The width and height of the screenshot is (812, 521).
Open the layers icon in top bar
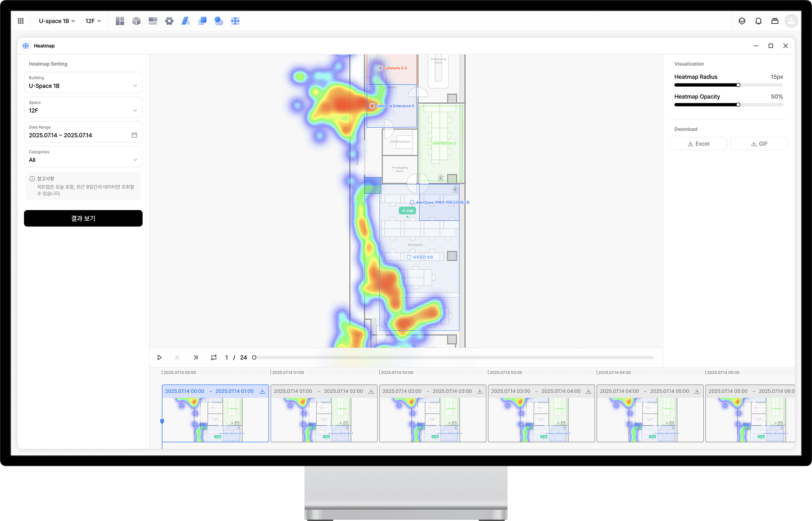[742, 21]
